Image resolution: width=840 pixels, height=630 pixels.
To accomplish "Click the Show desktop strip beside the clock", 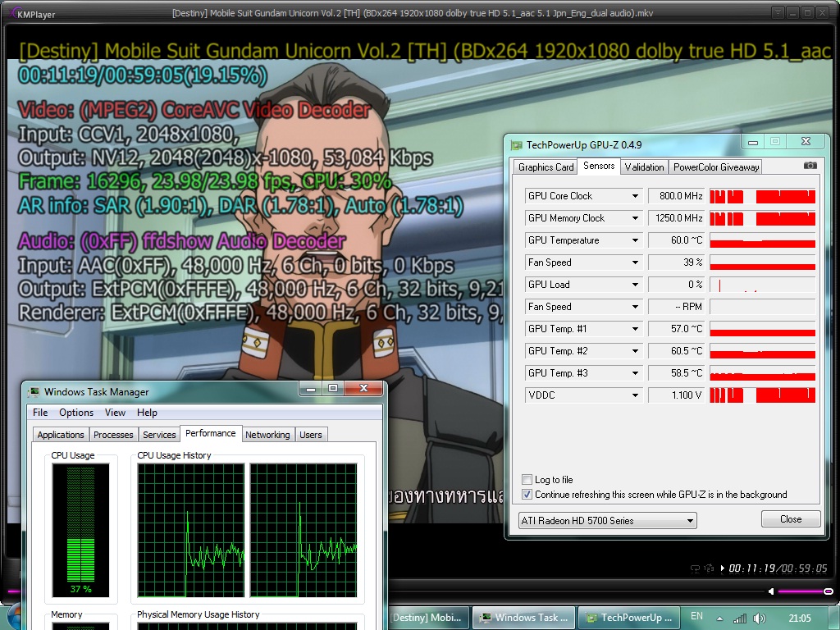I will [x=834, y=619].
